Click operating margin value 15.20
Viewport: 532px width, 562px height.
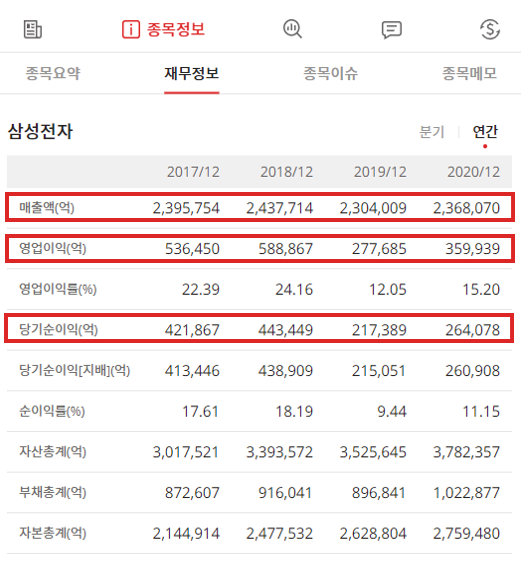point(481,290)
